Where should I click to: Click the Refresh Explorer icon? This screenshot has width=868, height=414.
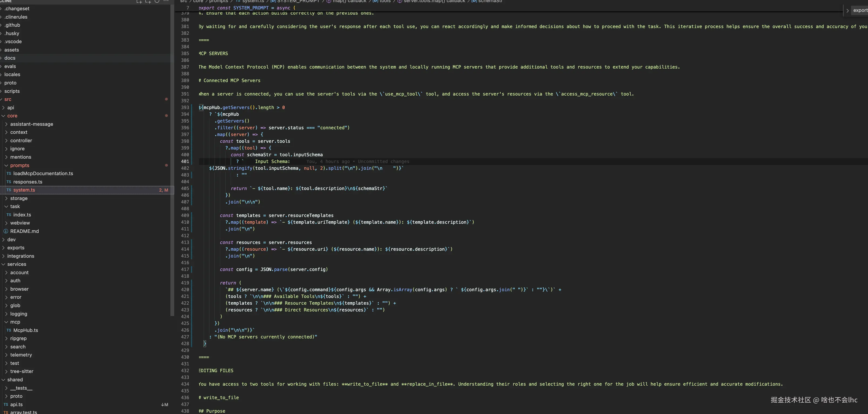(x=157, y=1)
